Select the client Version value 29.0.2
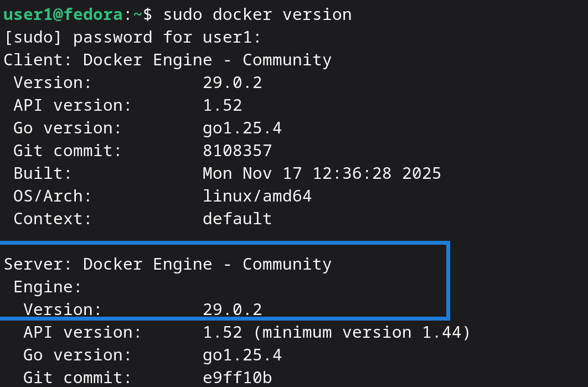Image resolution: width=588 pixels, height=387 pixels. click(x=233, y=82)
